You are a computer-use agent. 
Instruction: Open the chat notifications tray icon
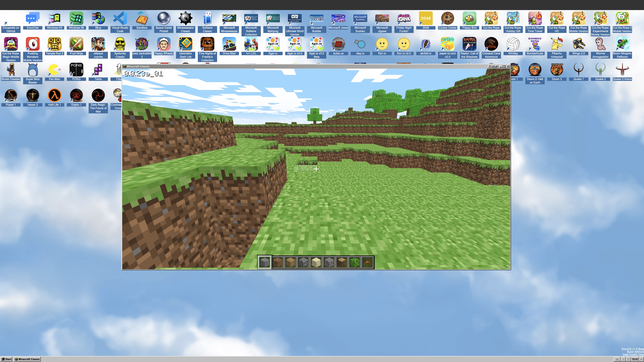(617, 359)
